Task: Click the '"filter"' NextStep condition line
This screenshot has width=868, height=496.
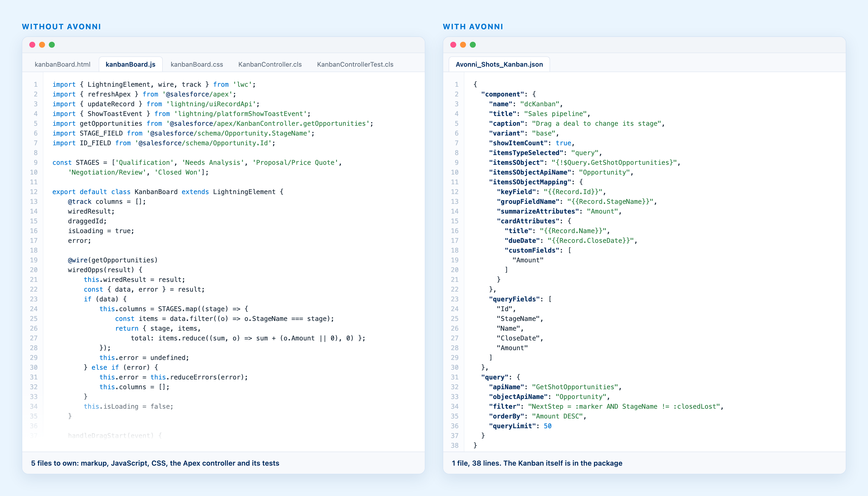Action: (x=606, y=406)
